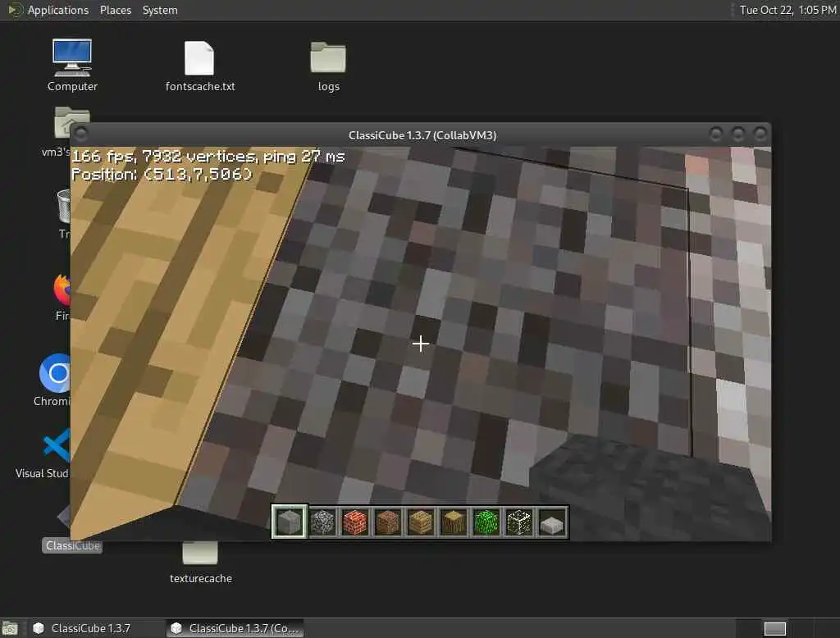
Task: Click the ClassiCube 1.3.7 (CollabVM3) title bar
Action: click(x=422, y=135)
